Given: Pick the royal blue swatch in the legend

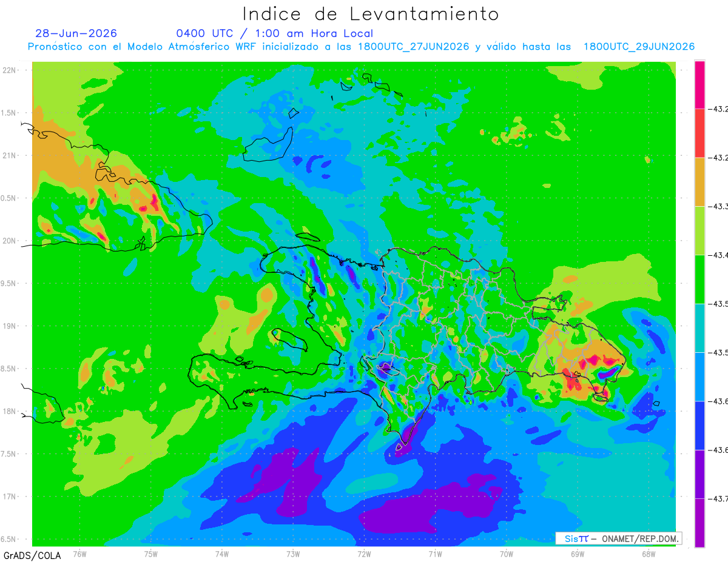Looking at the screenshot, I should tap(699, 425).
